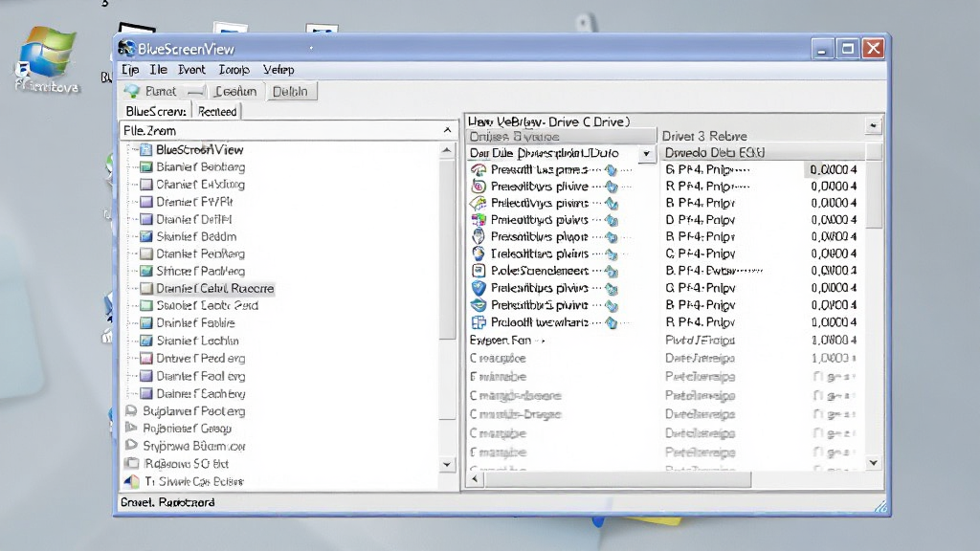The image size is (980, 551).
Task: Open the 'Ile' menu
Action: [x=158, y=69]
